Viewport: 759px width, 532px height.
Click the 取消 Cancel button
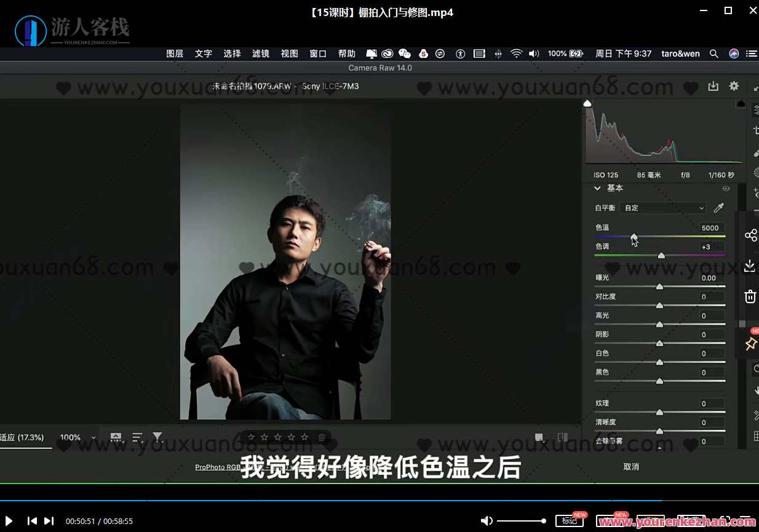coord(631,466)
